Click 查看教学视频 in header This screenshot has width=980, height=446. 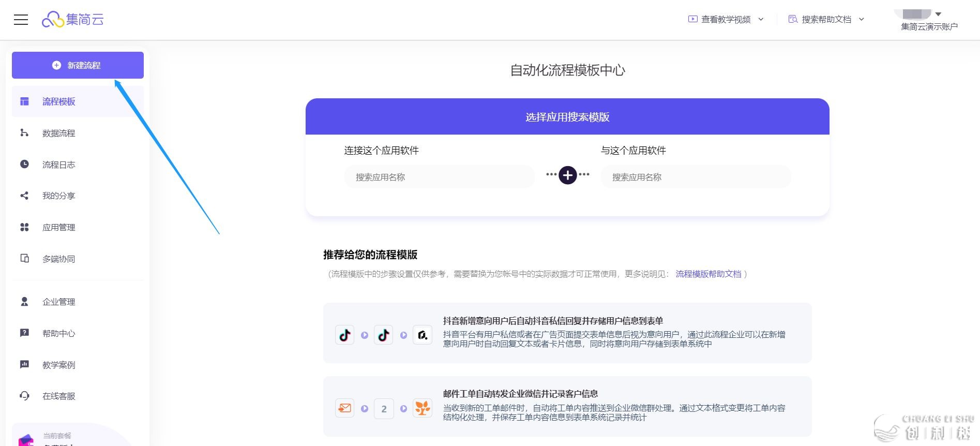(726, 19)
